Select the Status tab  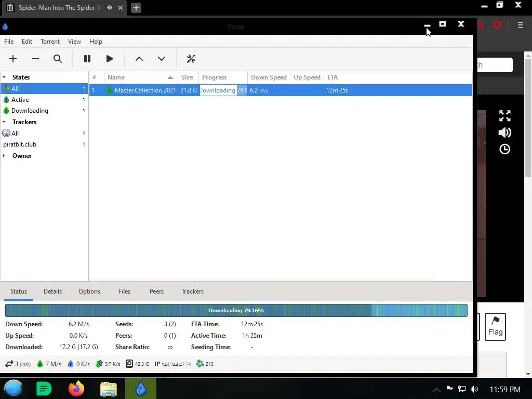tap(18, 291)
